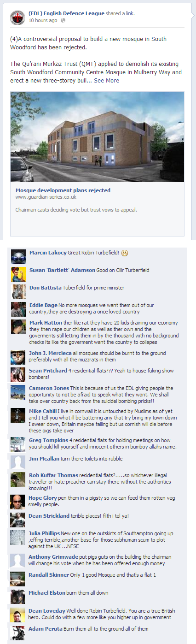This screenshot has height=644, width=196.
Task: Open 'Mosque development plans rejected' article link
Action: (x=63, y=190)
